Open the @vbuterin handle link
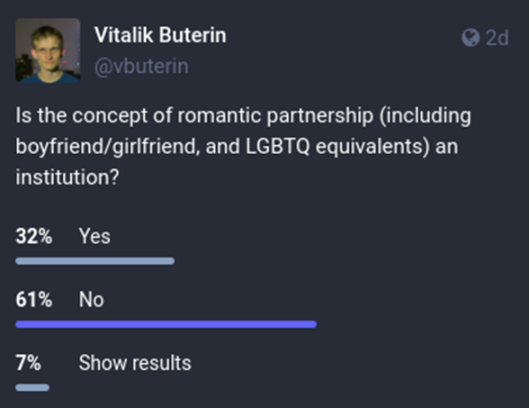The width and height of the screenshot is (529, 408). 141,66
